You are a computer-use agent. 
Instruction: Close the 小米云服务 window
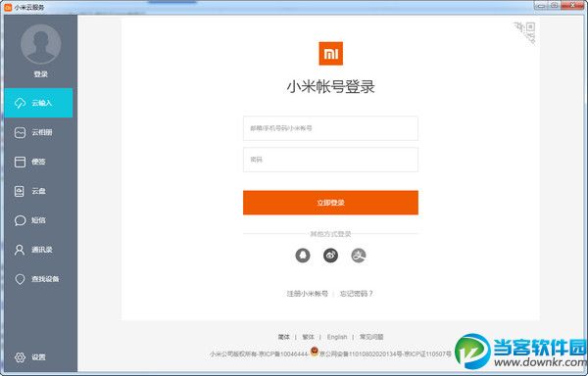point(573,6)
